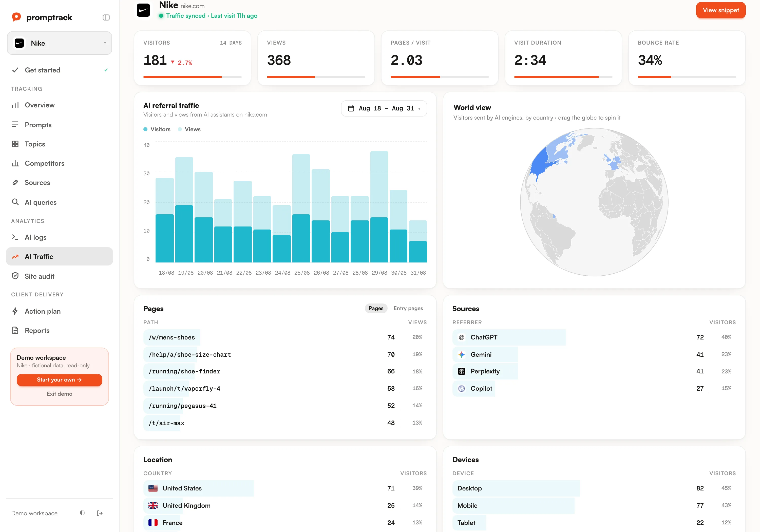Open Get started in sidebar
This screenshot has width=760, height=532.
[60, 70]
